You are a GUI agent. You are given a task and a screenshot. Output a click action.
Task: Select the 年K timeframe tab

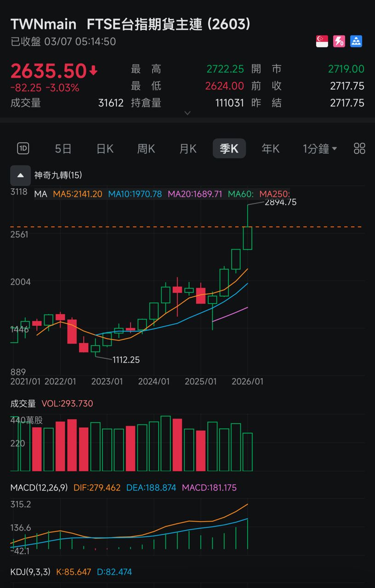[x=270, y=148]
